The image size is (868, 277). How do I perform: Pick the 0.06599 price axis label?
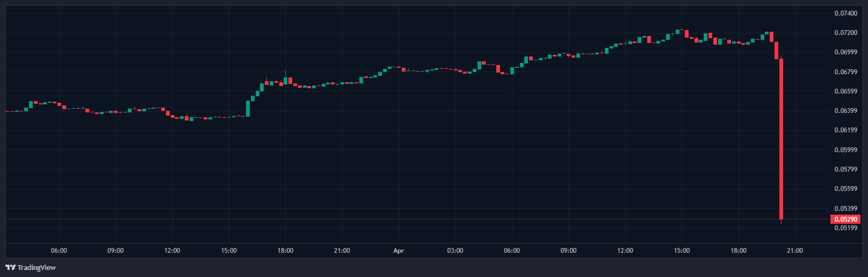(845, 91)
